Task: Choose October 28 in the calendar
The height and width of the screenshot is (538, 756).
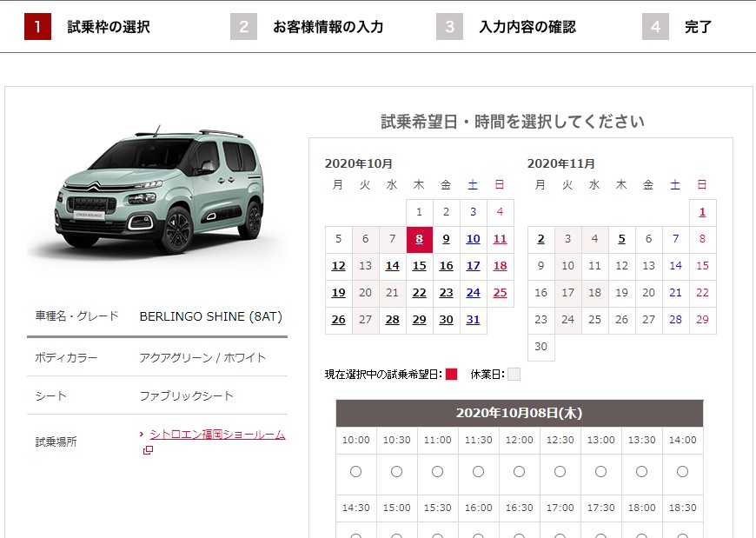Action: pos(393,320)
